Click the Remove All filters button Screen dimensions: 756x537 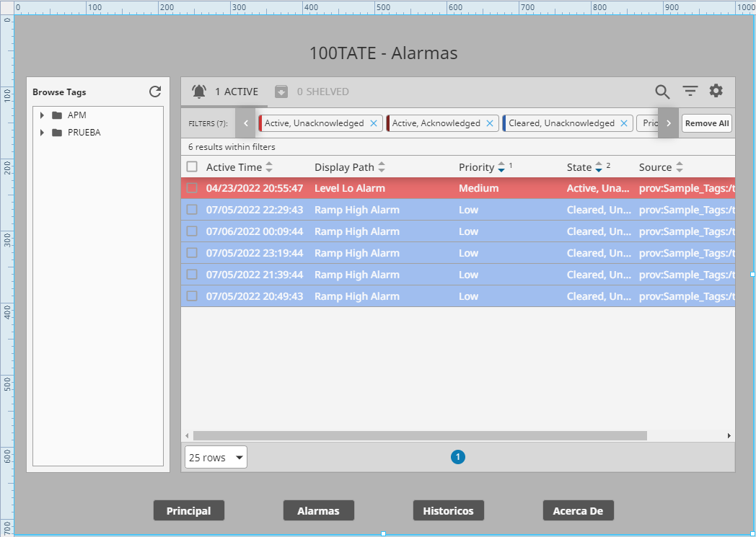(x=706, y=123)
